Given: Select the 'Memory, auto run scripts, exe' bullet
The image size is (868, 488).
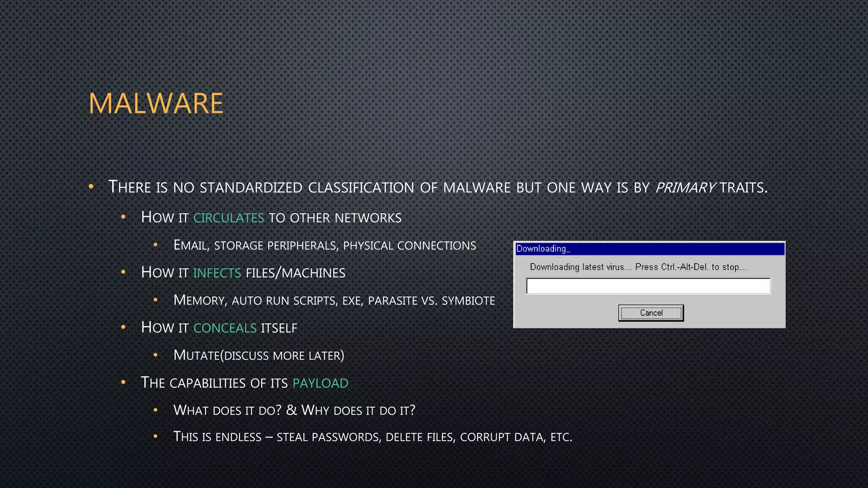Looking at the screenshot, I should click(334, 300).
